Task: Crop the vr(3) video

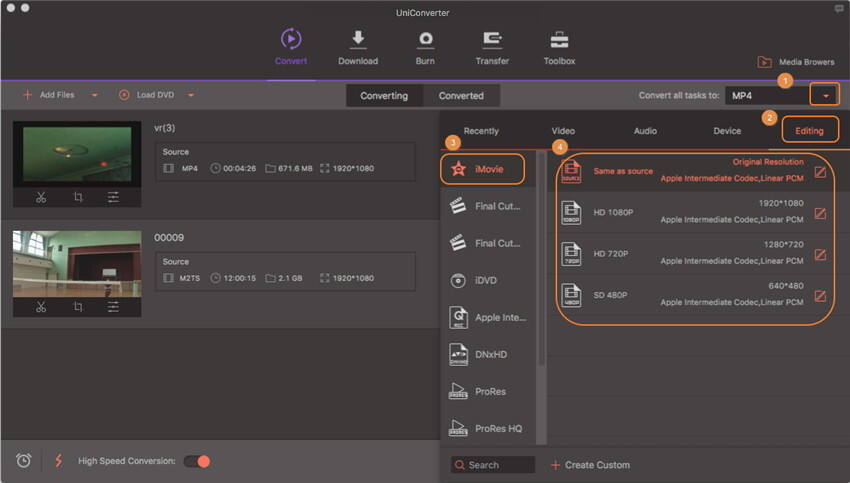Action: click(x=78, y=197)
